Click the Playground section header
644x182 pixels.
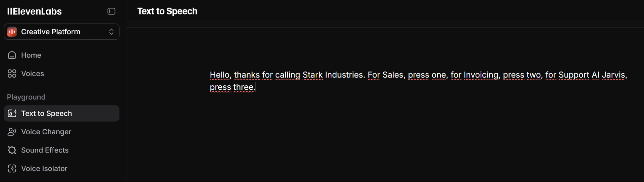(26, 97)
